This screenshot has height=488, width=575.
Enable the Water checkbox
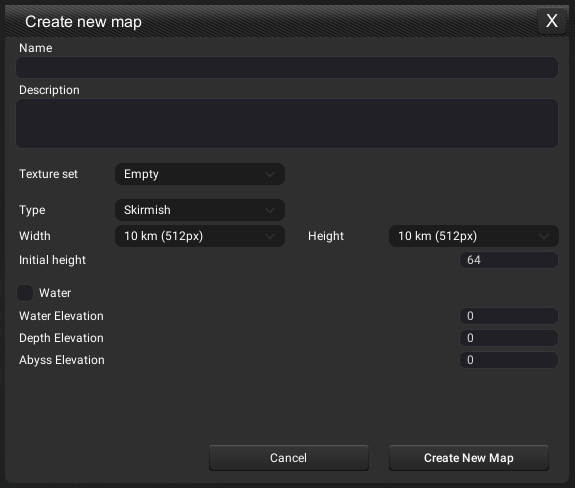coord(25,293)
